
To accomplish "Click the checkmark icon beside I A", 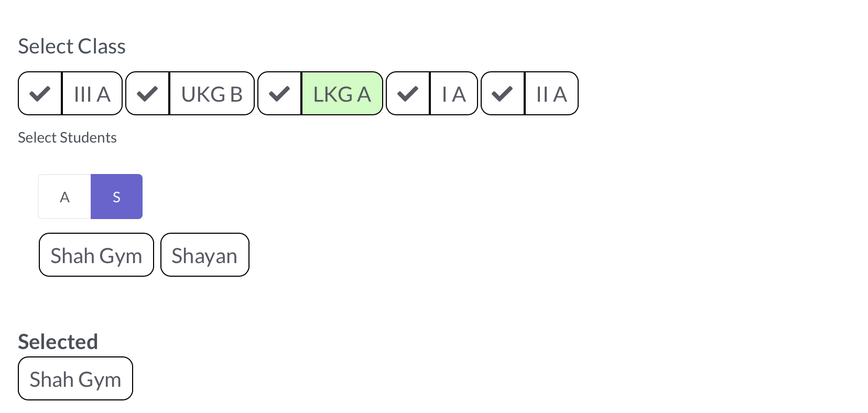I will point(408,94).
